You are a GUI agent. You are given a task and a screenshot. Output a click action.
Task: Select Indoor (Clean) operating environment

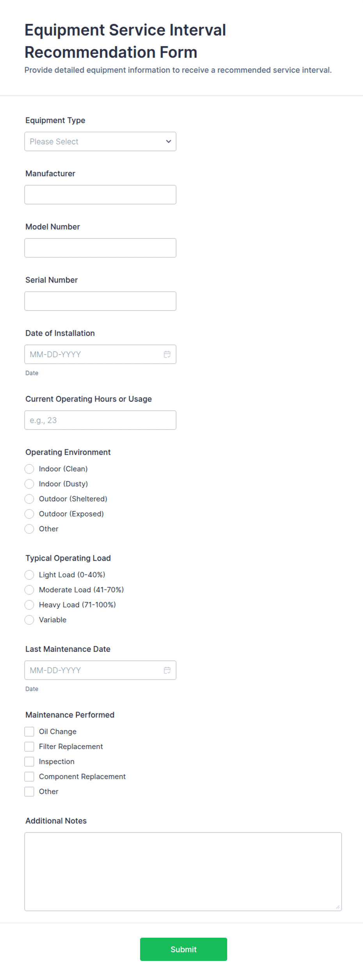[29, 469]
